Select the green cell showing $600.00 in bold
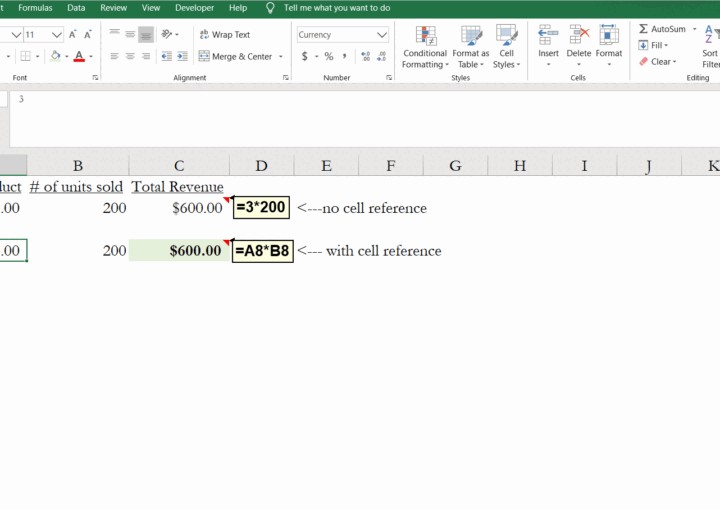Image resolution: width=720 pixels, height=510 pixels. pyautogui.click(x=178, y=251)
